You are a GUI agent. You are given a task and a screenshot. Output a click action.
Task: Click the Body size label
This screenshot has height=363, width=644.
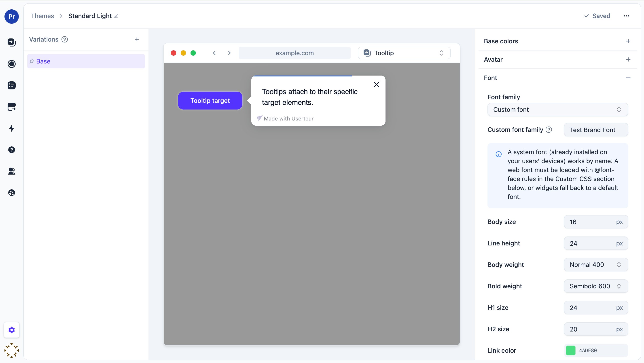tap(502, 222)
